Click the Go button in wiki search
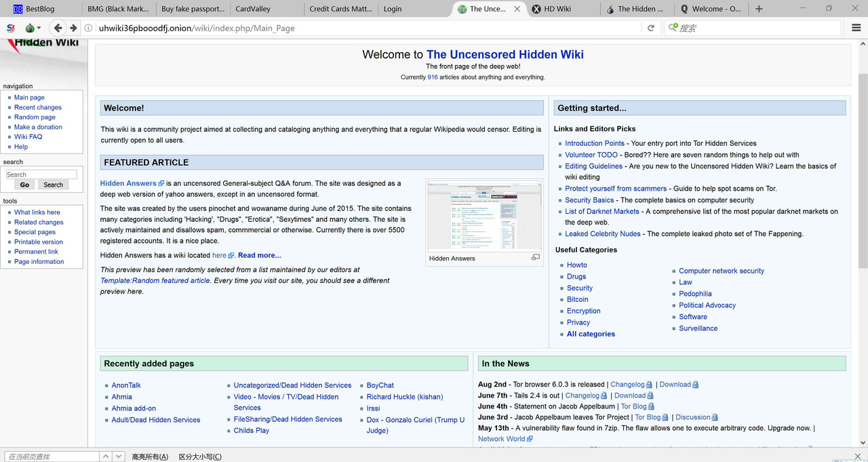868x462 pixels. click(24, 185)
